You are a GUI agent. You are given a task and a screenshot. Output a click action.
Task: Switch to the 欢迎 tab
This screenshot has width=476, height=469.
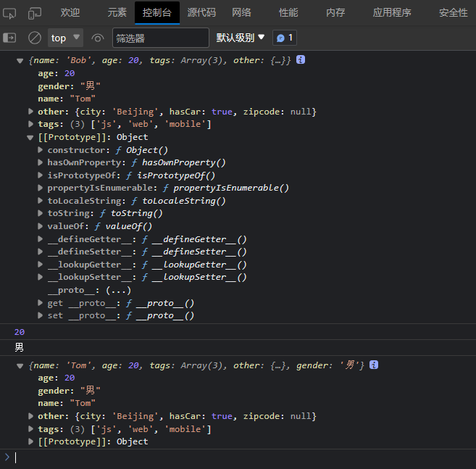(70, 13)
